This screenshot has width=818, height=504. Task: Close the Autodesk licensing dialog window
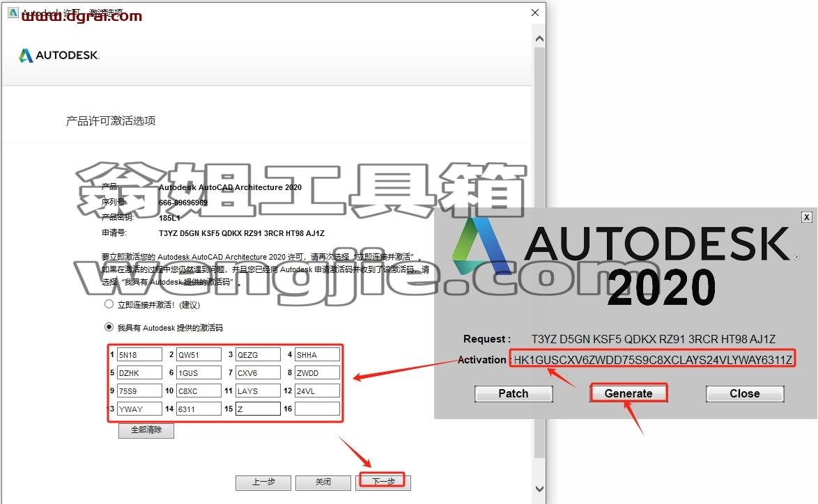535,13
